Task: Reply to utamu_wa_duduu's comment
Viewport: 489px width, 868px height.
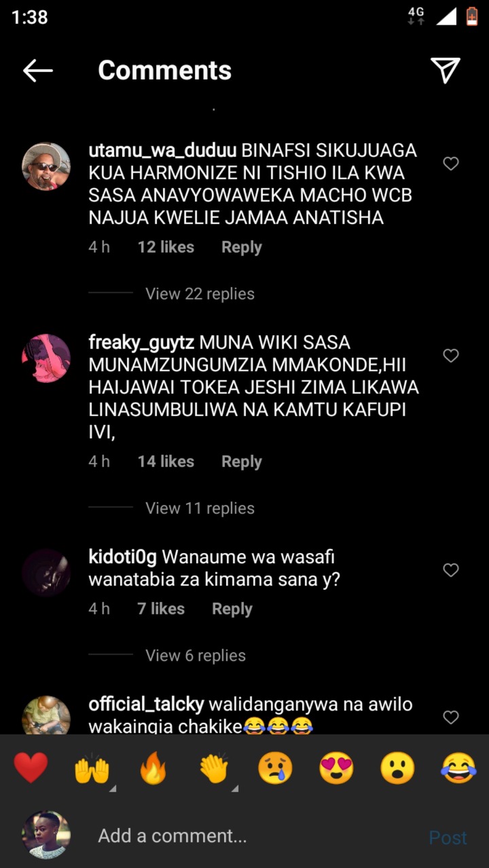Action: point(242,248)
